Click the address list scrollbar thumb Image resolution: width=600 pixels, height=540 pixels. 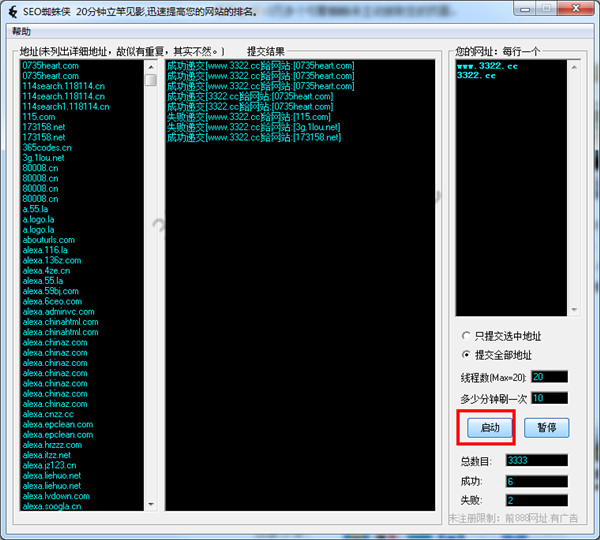151,80
